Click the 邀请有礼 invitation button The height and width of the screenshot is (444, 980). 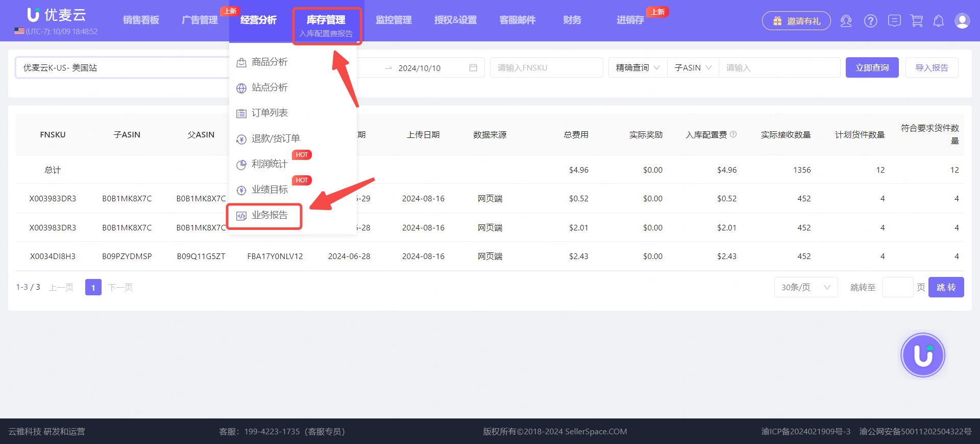(796, 21)
